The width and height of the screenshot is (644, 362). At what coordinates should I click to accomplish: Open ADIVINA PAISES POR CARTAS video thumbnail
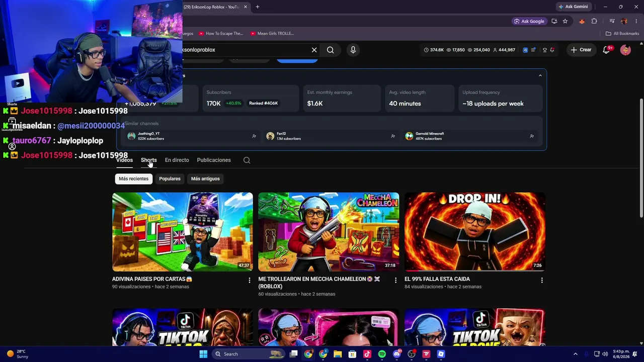pyautogui.click(x=183, y=232)
